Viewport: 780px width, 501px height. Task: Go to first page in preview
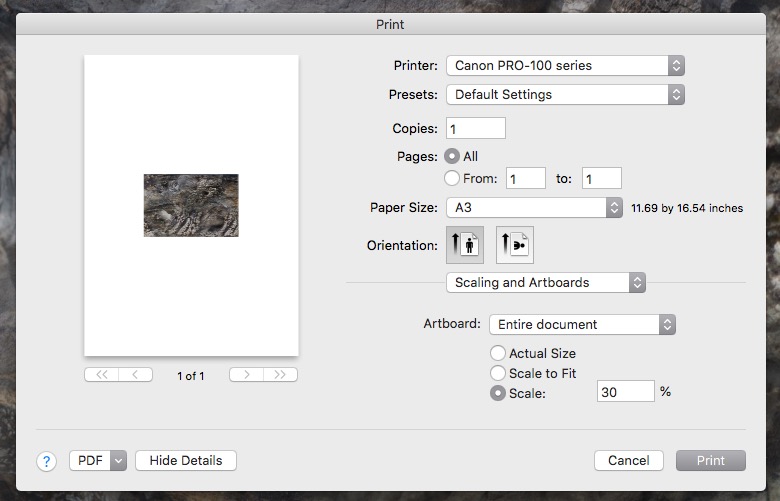(101, 375)
